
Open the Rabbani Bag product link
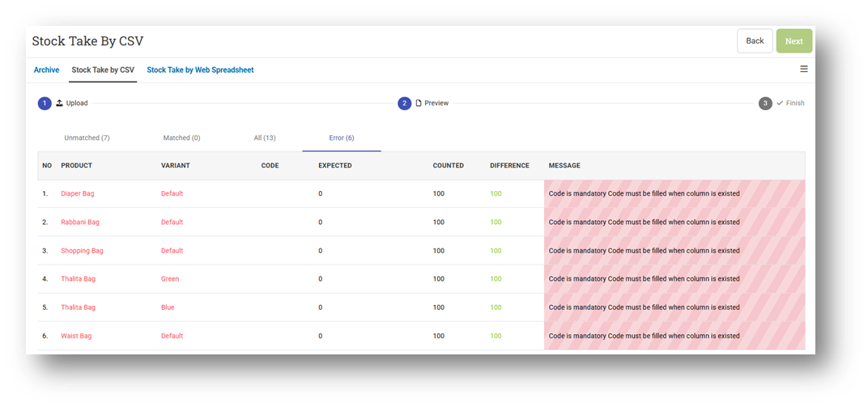(80, 222)
